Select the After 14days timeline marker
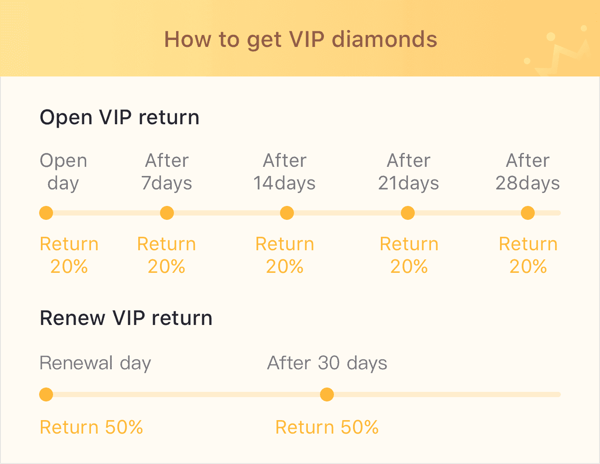 click(287, 213)
